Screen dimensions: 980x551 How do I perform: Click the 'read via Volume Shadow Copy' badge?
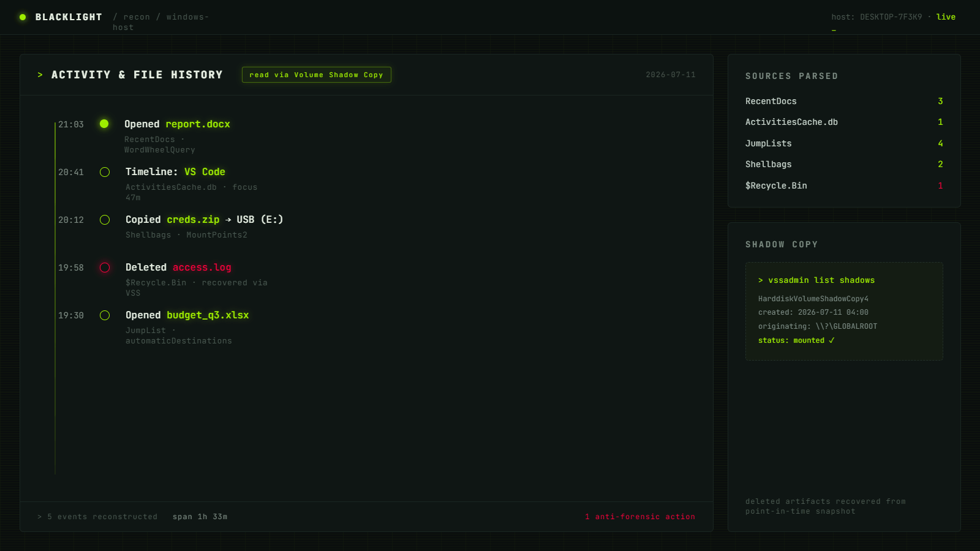tap(316, 75)
